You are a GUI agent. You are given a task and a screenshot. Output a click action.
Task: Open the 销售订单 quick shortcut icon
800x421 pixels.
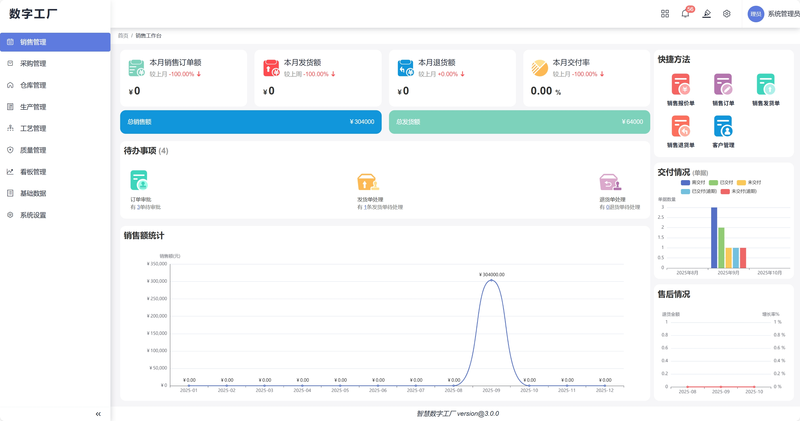click(x=723, y=85)
